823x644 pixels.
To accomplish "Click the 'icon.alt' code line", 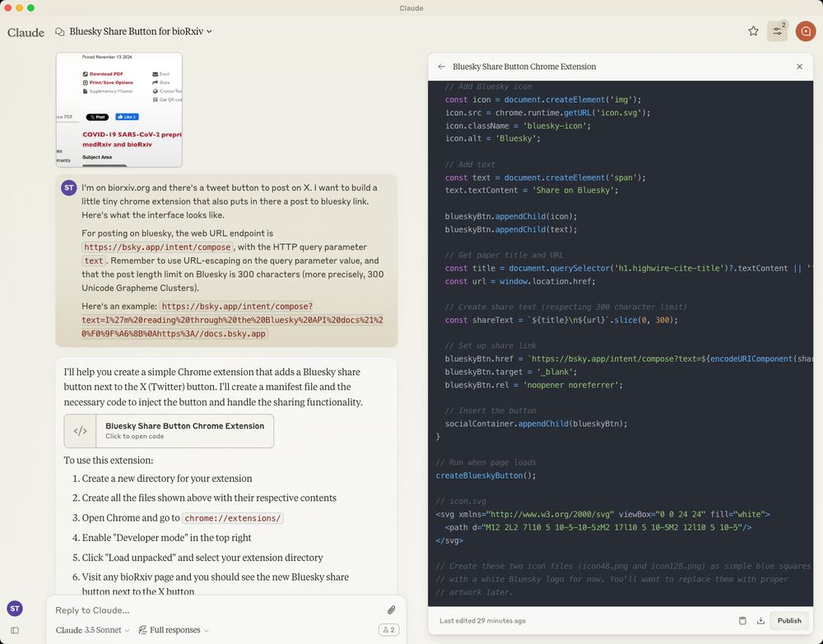I will (492, 138).
